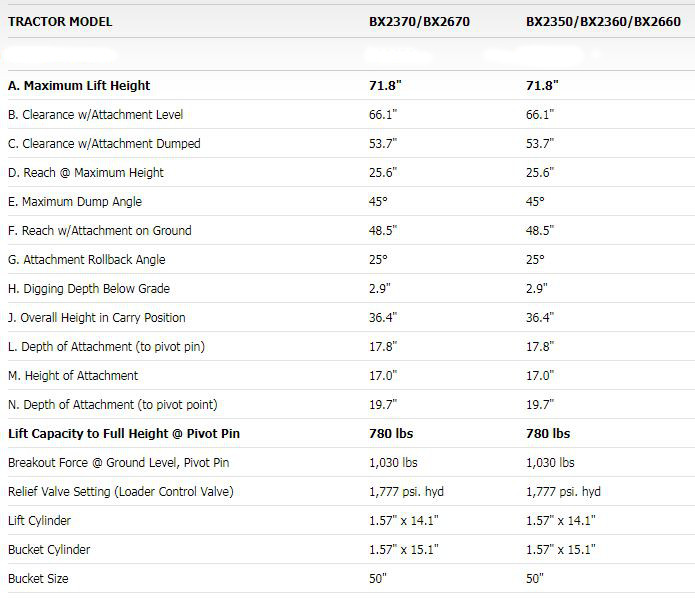
Task: Click Clearance w/Attachment Level row label
Action: pyautogui.click(x=95, y=115)
